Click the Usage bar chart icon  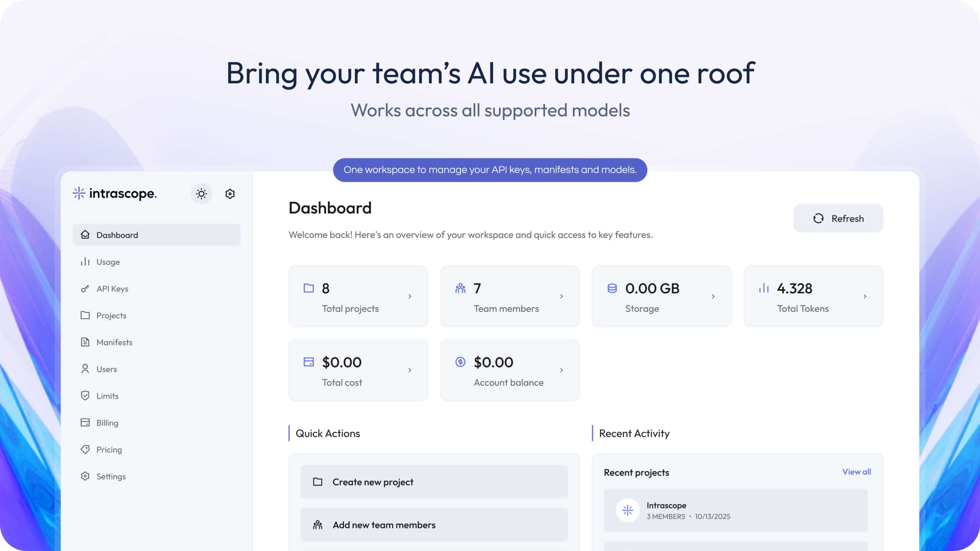point(85,262)
